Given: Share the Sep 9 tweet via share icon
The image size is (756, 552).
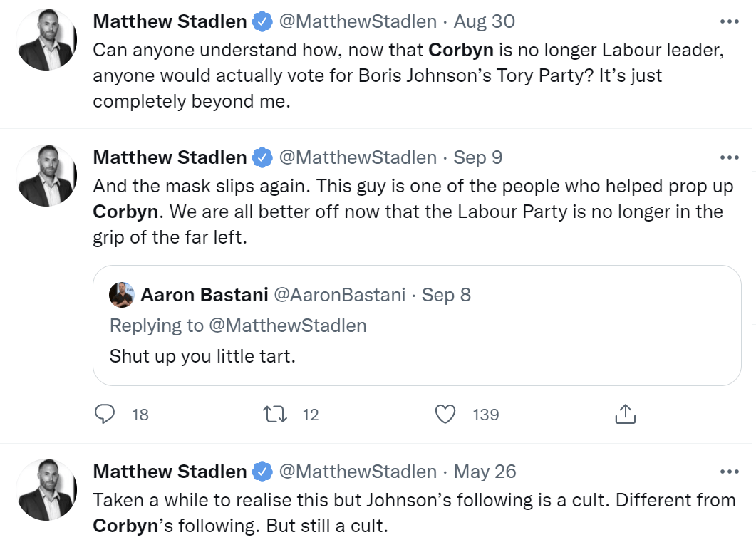Looking at the screenshot, I should click(x=624, y=414).
